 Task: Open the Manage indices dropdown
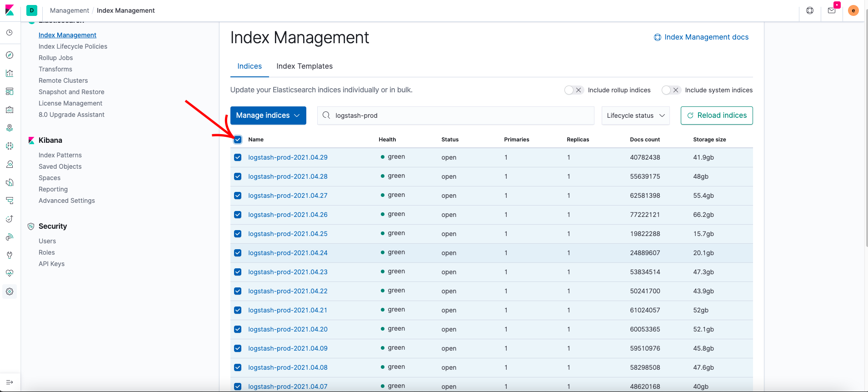click(268, 116)
